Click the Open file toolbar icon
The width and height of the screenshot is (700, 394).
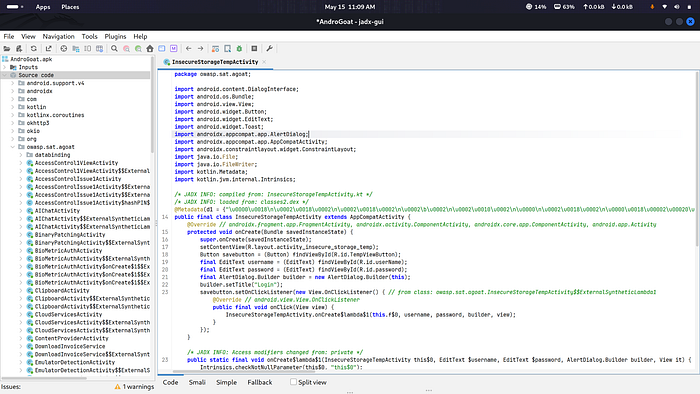point(7,49)
